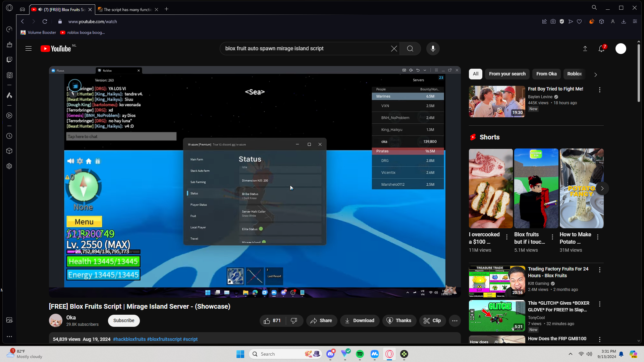Close The script has many functions tab

point(156,9)
